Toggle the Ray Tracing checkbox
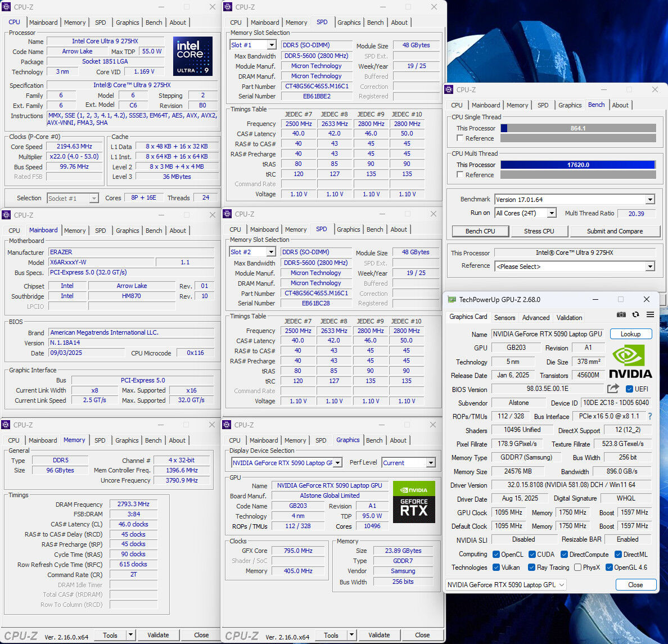The height and width of the screenshot is (644, 668). pos(531,568)
